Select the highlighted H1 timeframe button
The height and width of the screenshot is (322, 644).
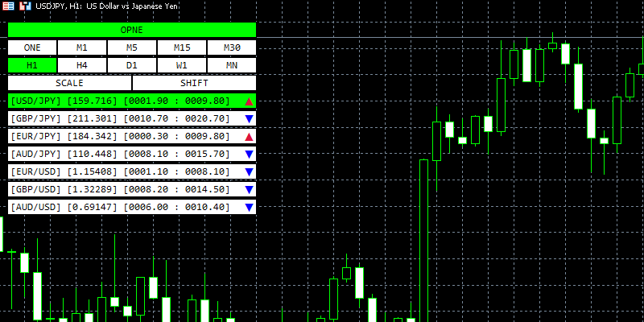click(32, 65)
